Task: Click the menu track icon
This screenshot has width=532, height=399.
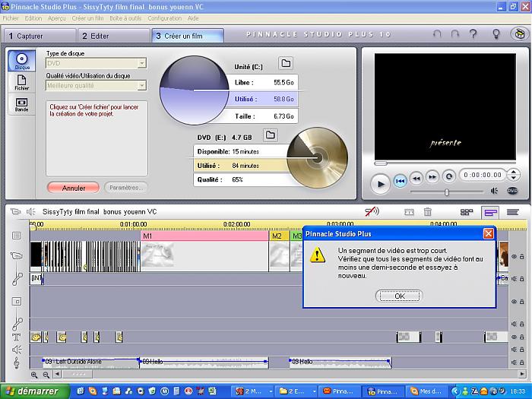Action: [x=16, y=236]
